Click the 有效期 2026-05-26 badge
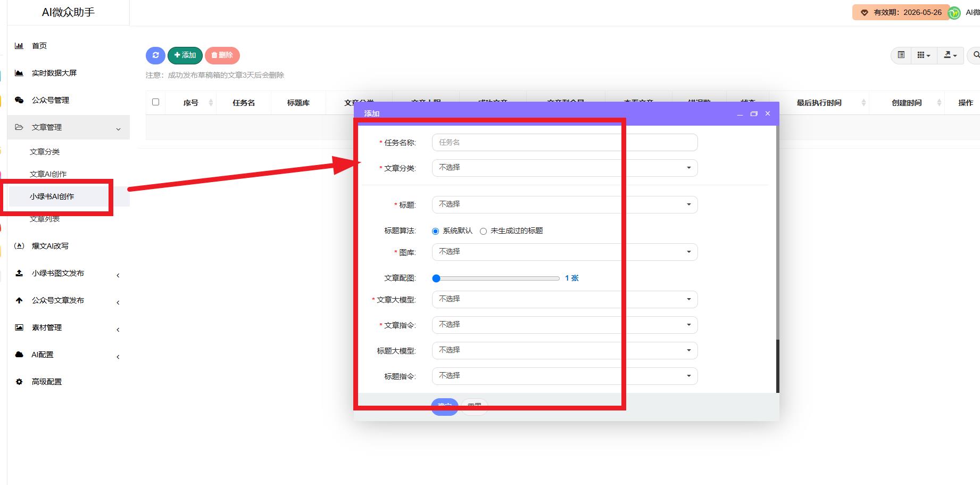The width and height of the screenshot is (980, 485). [901, 12]
